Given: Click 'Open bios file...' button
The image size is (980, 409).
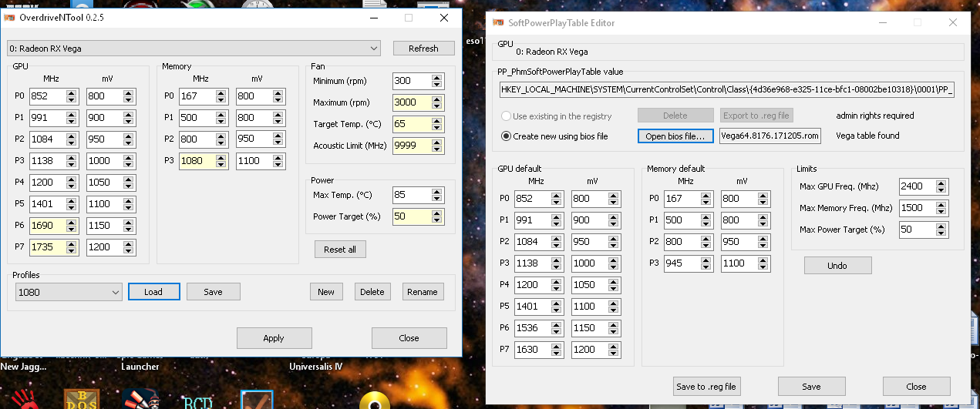Looking at the screenshot, I should click(675, 136).
